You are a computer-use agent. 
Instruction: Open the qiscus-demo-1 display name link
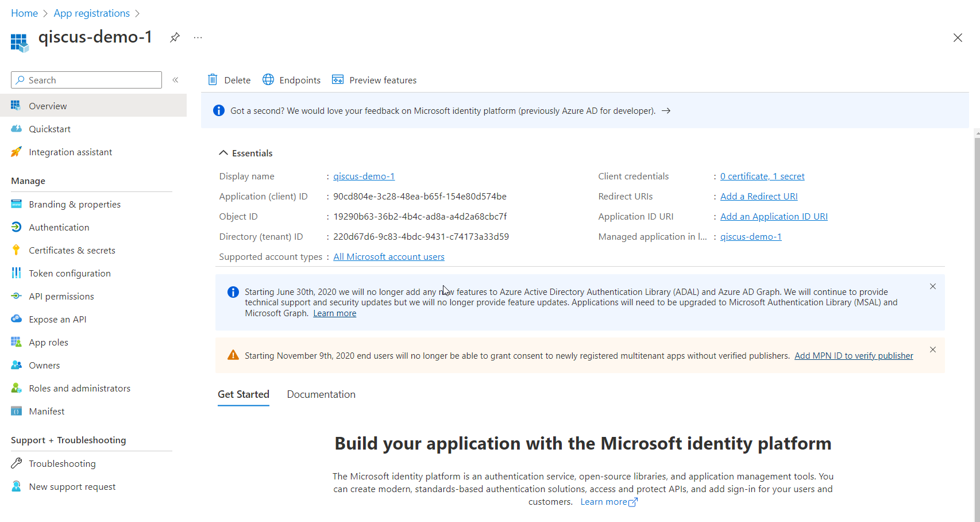click(364, 176)
